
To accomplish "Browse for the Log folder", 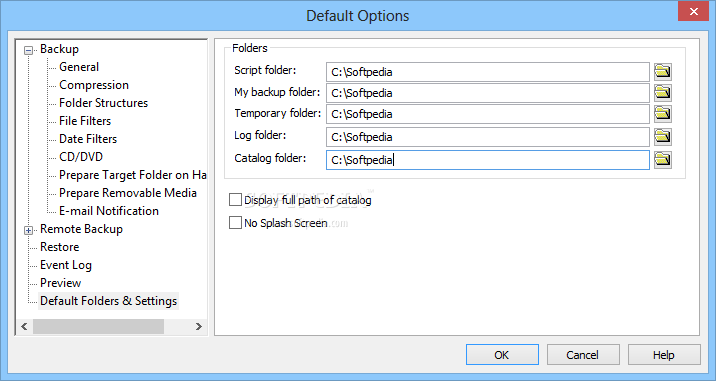I will point(663,137).
